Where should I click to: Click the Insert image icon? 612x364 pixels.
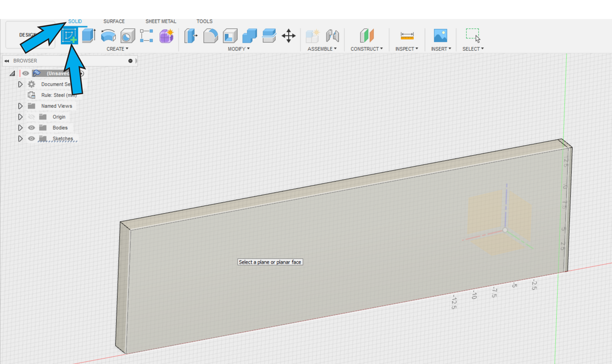(440, 36)
